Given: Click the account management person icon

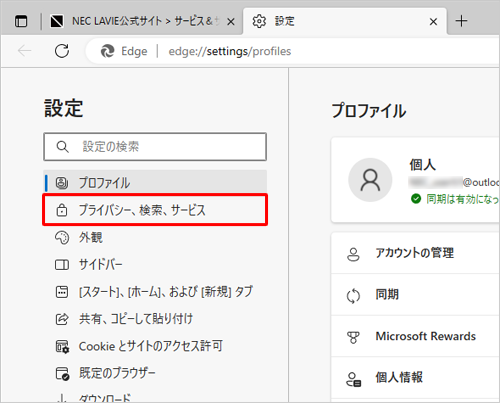Looking at the screenshot, I should [353, 254].
